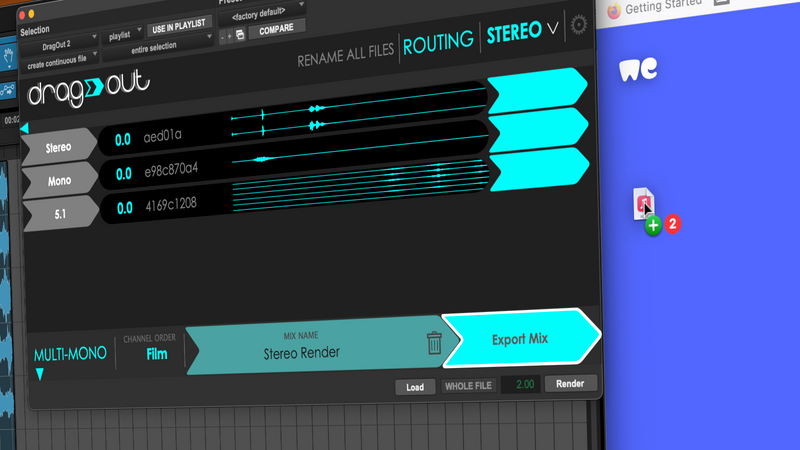
Task: Click the small cyan left-pointing triangle above Stereo
Action: point(24,128)
